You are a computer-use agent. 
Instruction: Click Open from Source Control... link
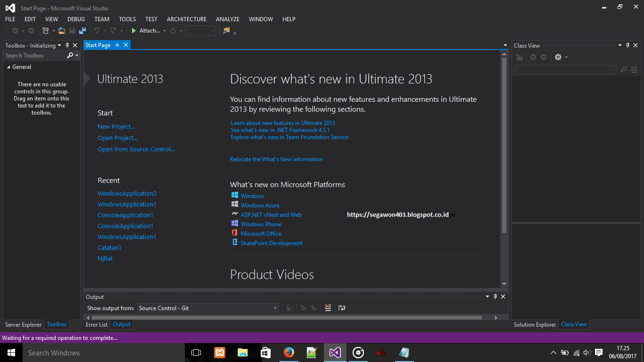[136, 149]
